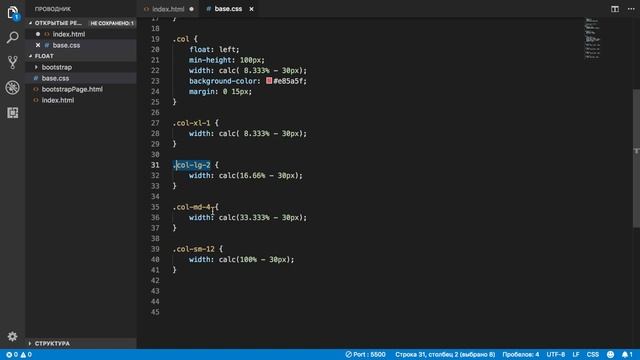The image size is (640, 360).
Task: Close the base.css tab
Action: 251,9
